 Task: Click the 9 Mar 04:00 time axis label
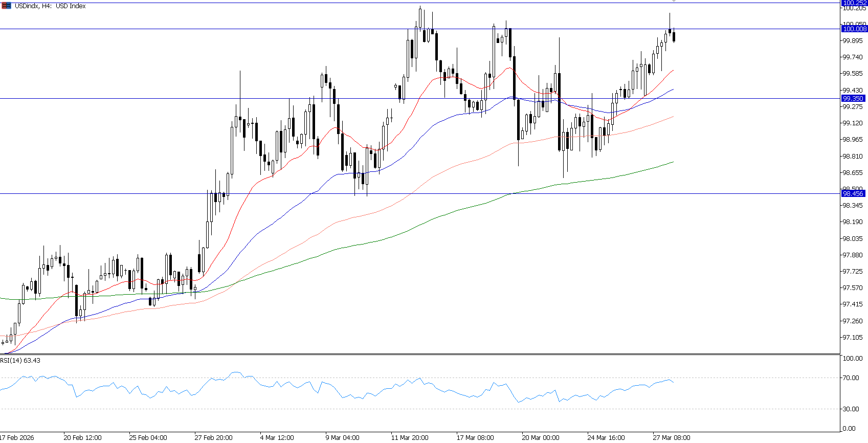pyautogui.click(x=342, y=438)
